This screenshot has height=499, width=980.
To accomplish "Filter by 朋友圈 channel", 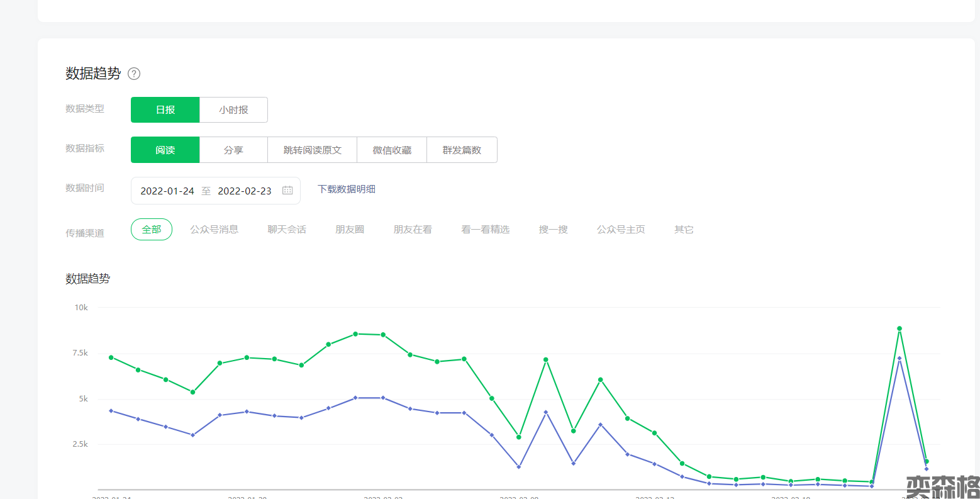I will [350, 230].
